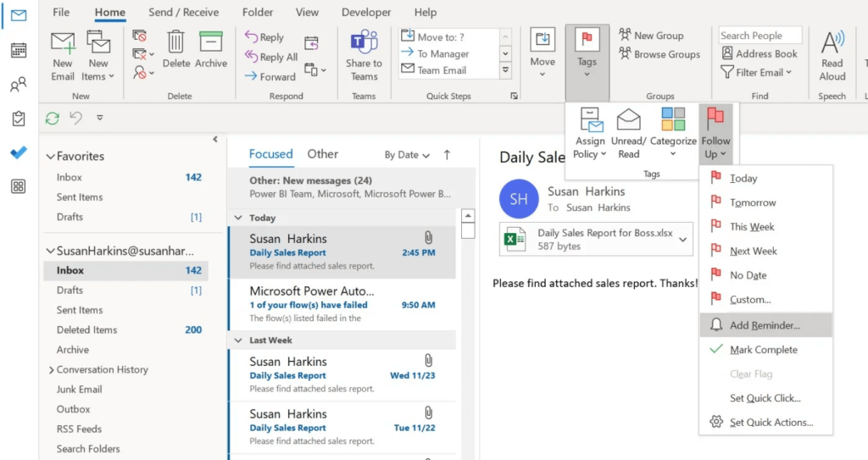
Task: Expand Conversation History folder
Action: (50, 370)
